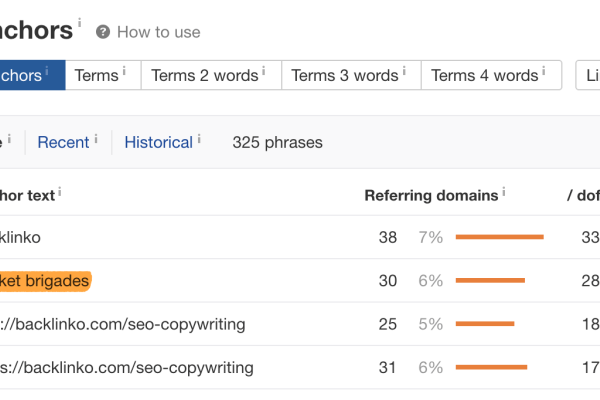Screen dimensions: 600x400
Task: Click the orange bar in the 7% row
Action: 499,238
